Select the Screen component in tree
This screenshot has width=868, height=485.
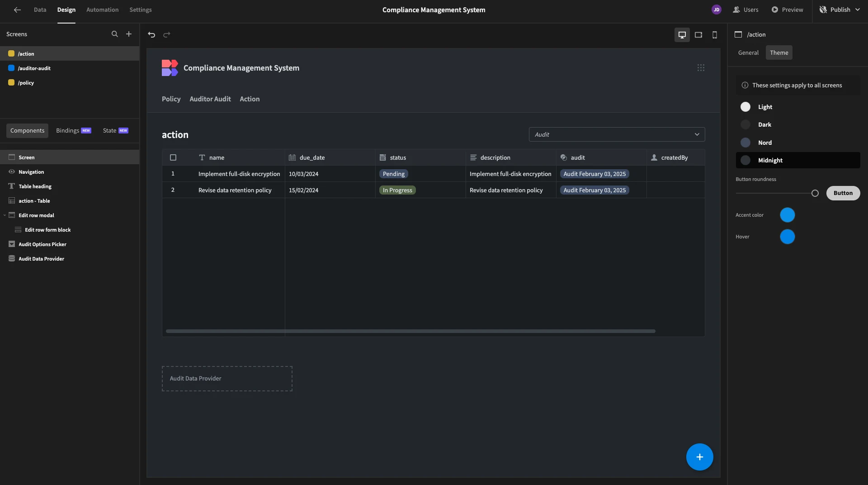70,157
